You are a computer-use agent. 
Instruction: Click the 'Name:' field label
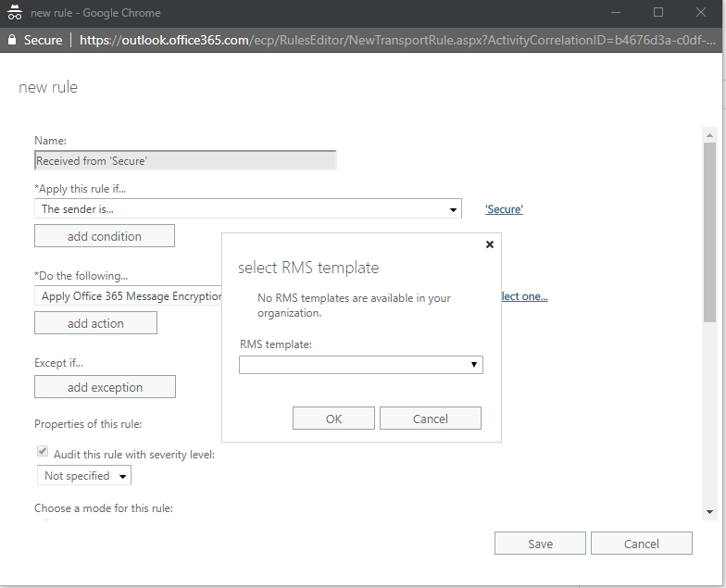click(x=50, y=141)
